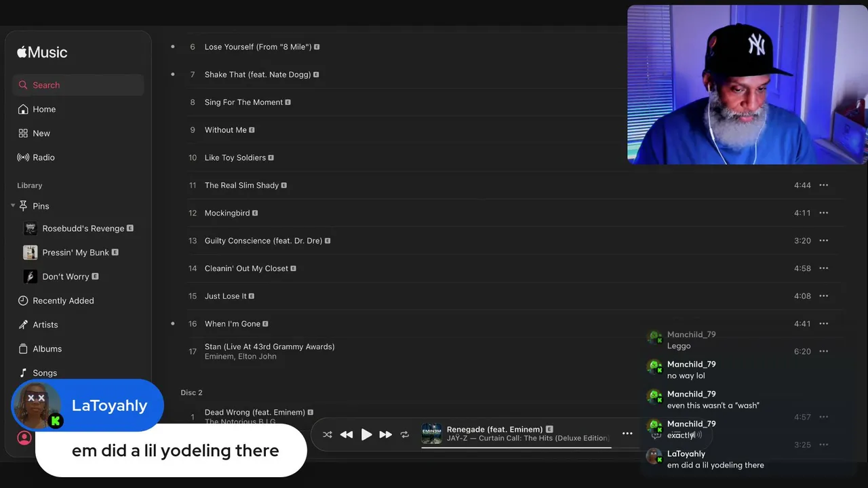Open more options for Mockingbird

coord(824,213)
